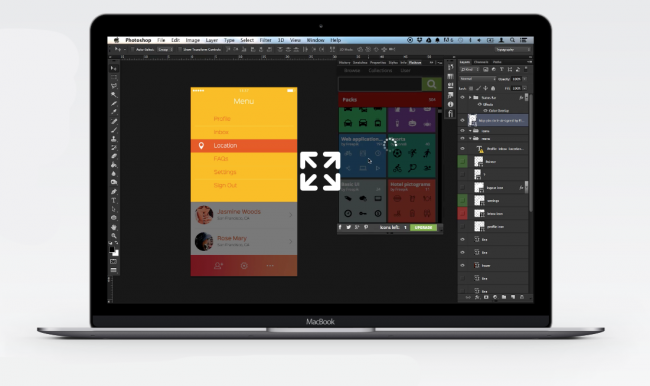Share via the Twitter icon in the Flaticon panel
This screenshot has width=650, height=386.
[349, 227]
